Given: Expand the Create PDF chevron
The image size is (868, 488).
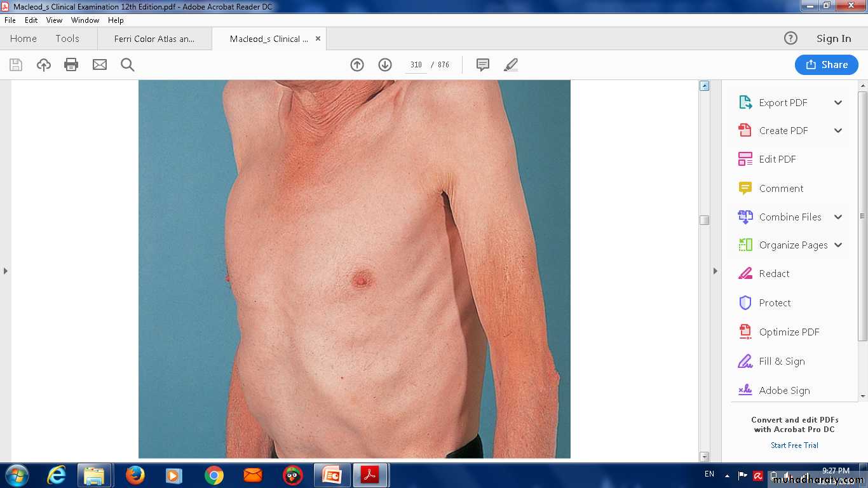Looking at the screenshot, I should 838,131.
